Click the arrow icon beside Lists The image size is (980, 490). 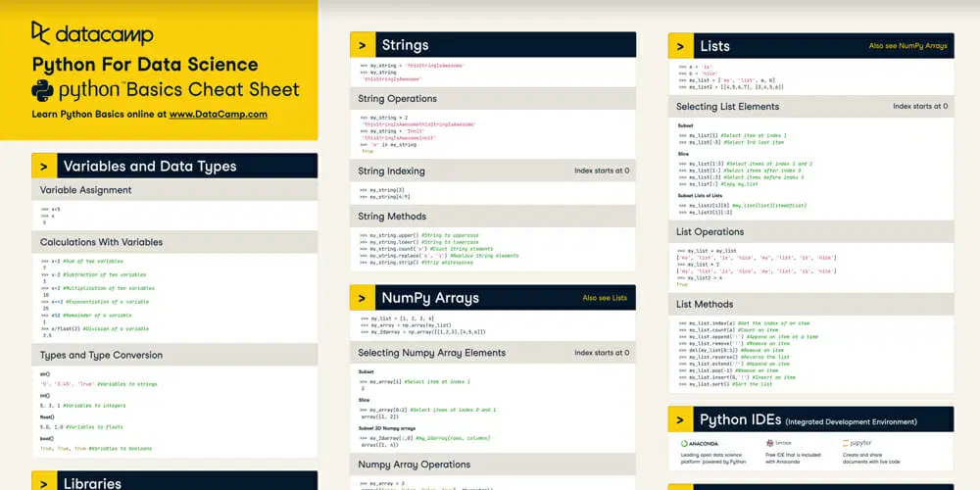pos(681,46)
